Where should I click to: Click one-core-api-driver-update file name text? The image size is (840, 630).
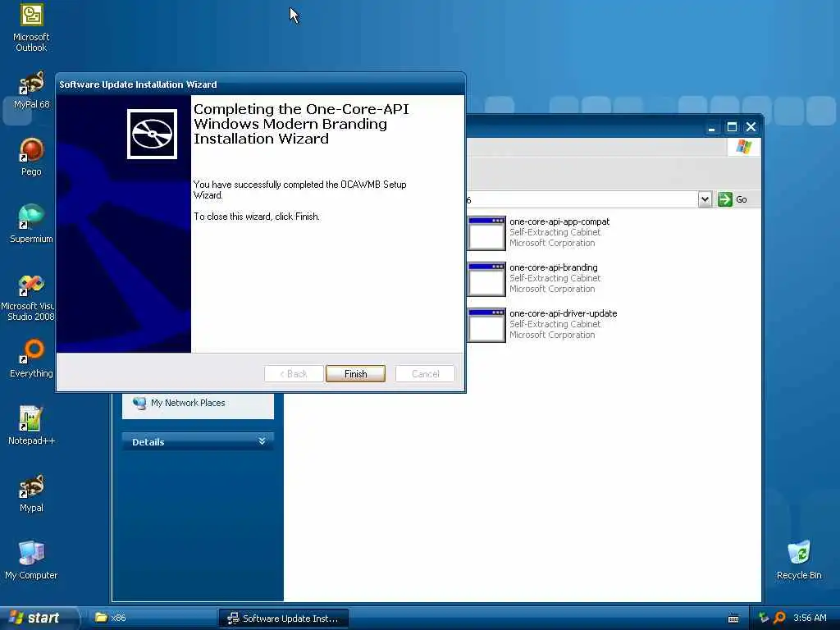coord(563,313)
